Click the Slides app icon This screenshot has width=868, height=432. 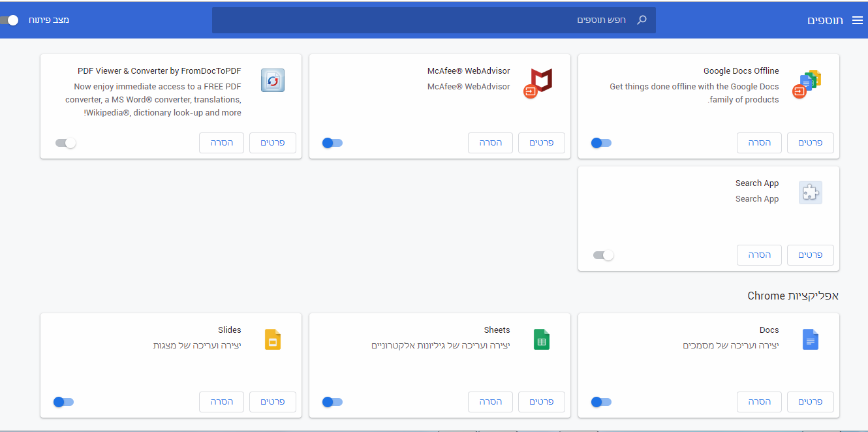point(273,339)
